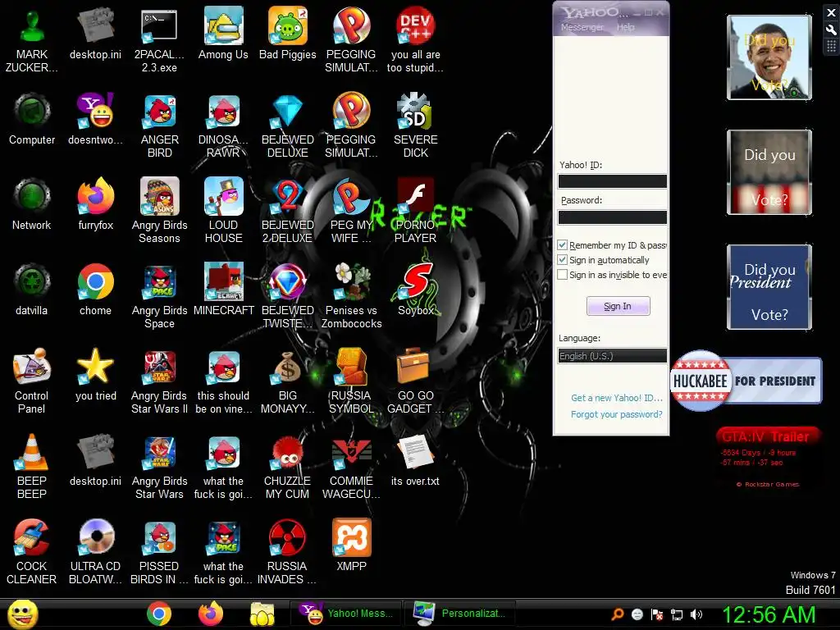840x630 pixels.
Task: Click the smiley Start button
Action: pos(23,614)
